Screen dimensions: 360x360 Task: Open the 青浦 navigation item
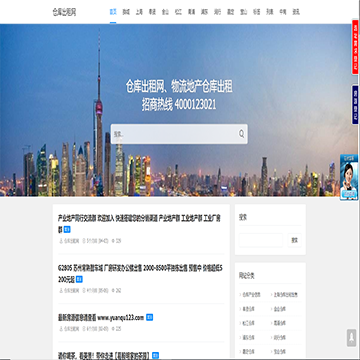pos(191,12)
